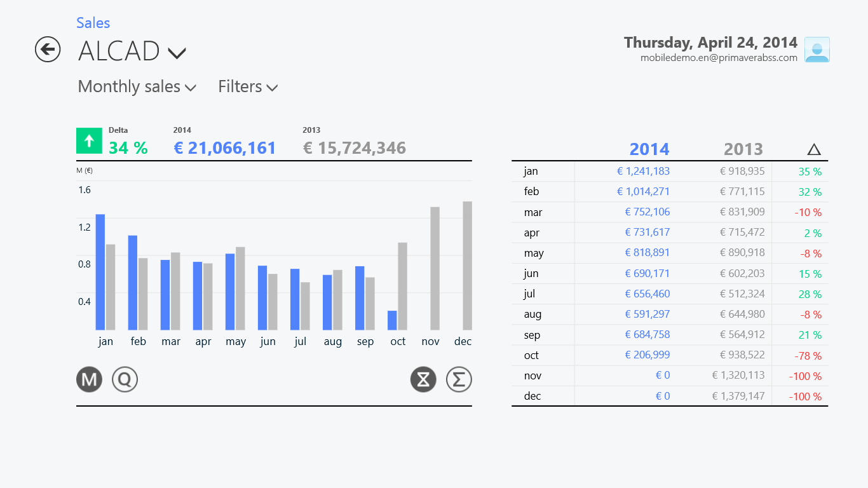Toggle monthly view with the M control
Viewport: 868px width, 488px height.
tap(89, 379)
